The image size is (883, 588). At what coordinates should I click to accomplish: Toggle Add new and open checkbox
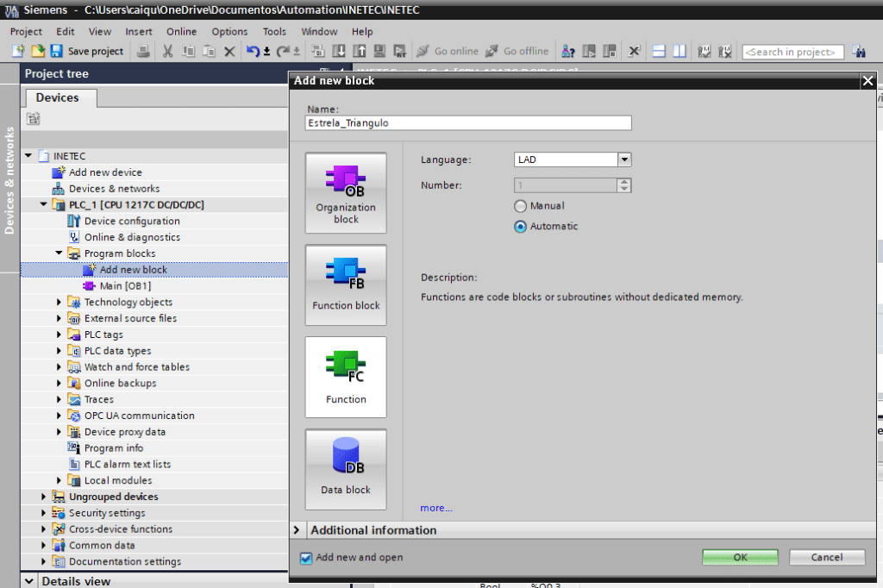(x=306, y=558)
